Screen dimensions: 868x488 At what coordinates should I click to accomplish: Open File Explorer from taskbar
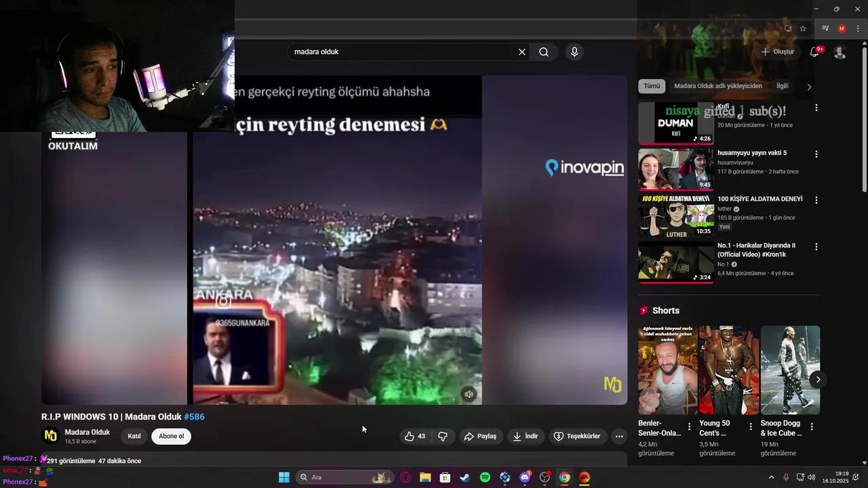(425, 477)
